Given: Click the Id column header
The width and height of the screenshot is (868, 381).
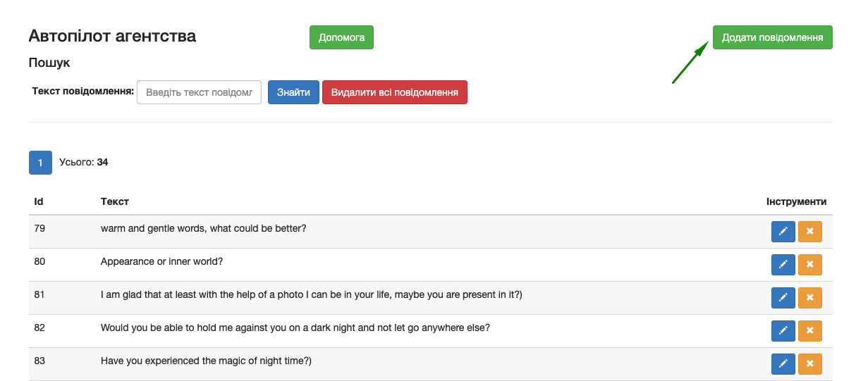Looking at the screenshot, I should coord(39,201).
